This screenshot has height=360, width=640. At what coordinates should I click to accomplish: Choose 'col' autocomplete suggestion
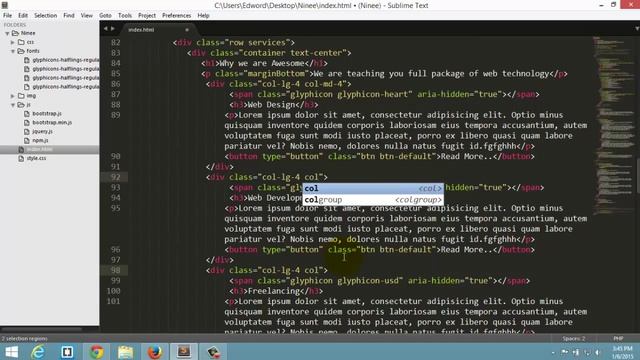pos(373,189)
